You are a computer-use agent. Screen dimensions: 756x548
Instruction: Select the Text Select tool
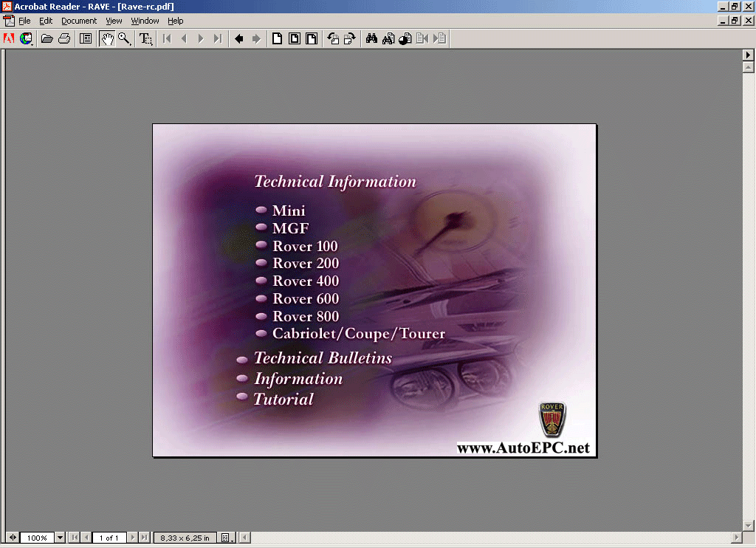(x=145, y=38)
